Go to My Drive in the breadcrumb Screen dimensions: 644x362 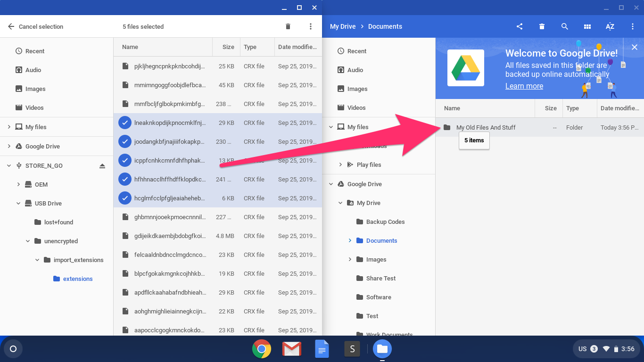(343, 26)
